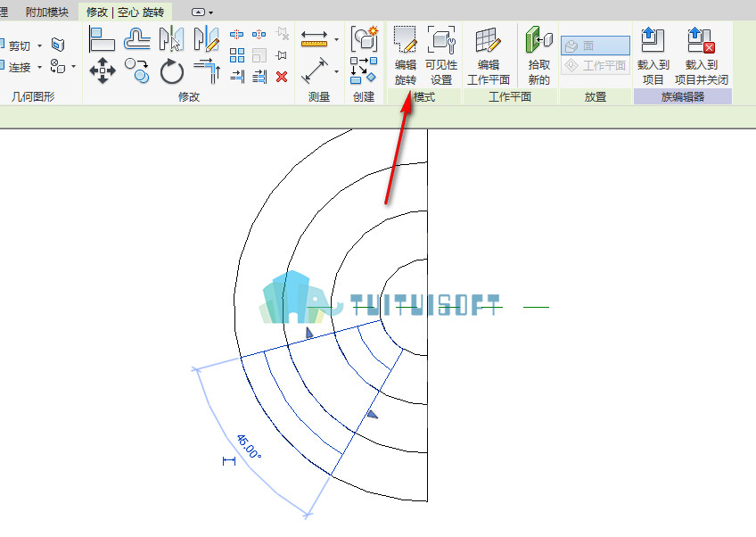The height and width of the screenshot is (537, 756).
Task: Open the Aligned Dimension dropdown arrow
Action: point(336,71)
